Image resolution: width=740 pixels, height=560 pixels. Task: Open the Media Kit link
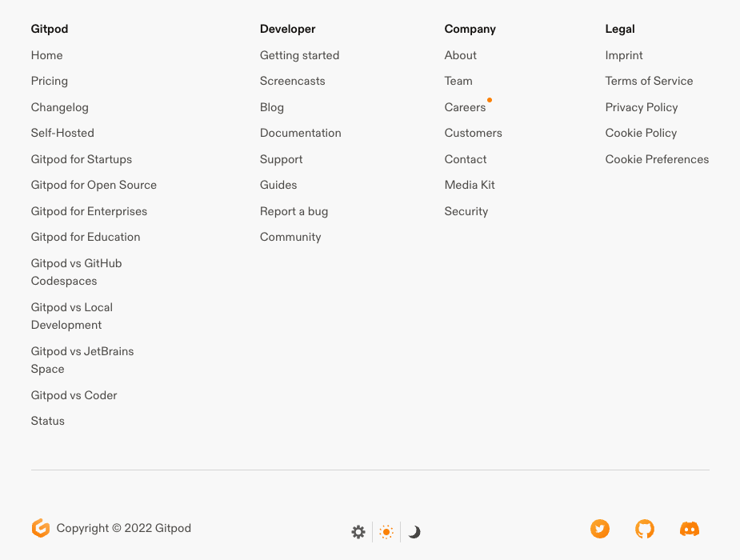(470, 185)
